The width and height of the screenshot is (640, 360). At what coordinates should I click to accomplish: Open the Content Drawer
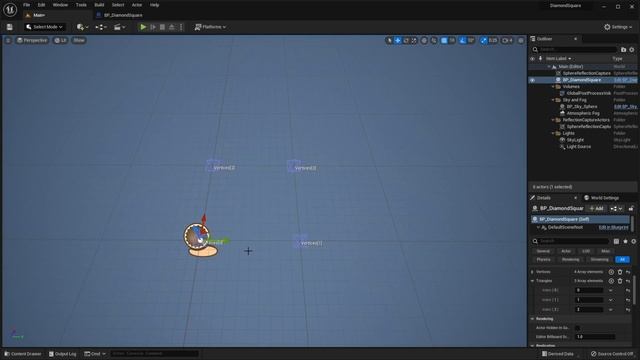(23, 354)
